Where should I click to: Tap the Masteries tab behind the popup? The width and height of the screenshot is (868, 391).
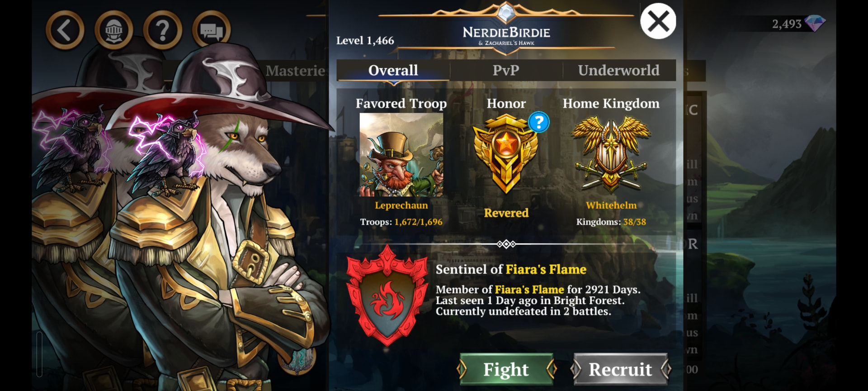click(x=295, y=71)
